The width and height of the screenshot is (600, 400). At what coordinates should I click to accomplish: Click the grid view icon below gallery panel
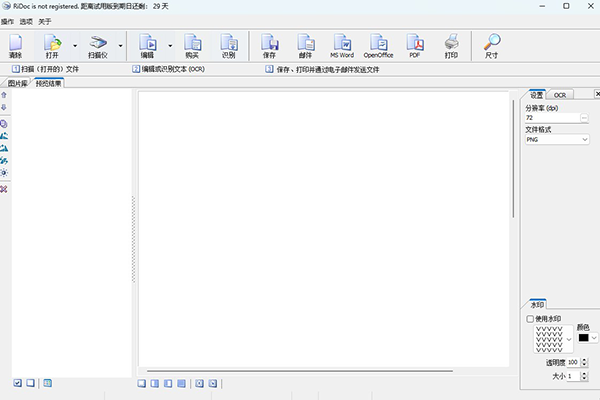(x=47, y=383)
